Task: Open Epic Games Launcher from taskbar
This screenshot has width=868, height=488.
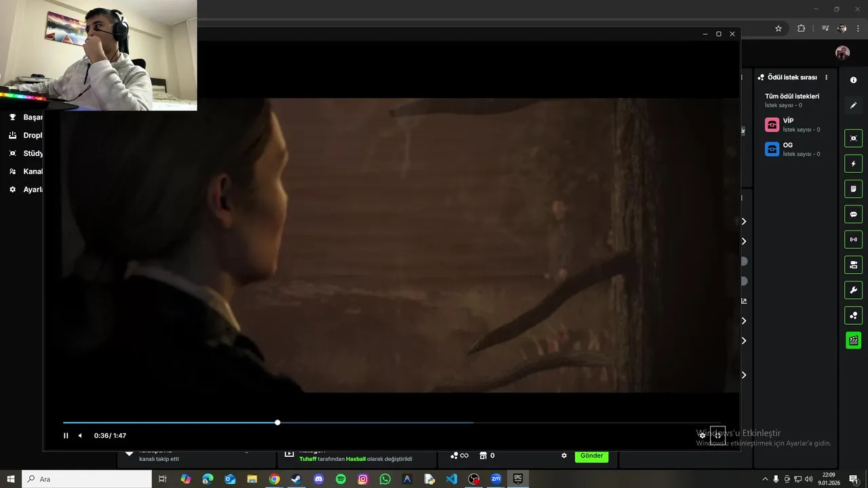Action: (x=518, y=479)
